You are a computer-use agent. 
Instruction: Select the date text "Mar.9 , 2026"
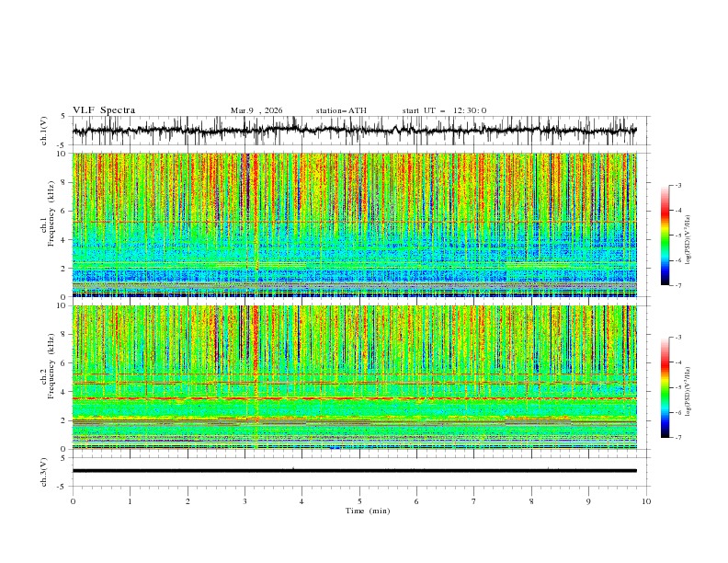coord(256,110)
